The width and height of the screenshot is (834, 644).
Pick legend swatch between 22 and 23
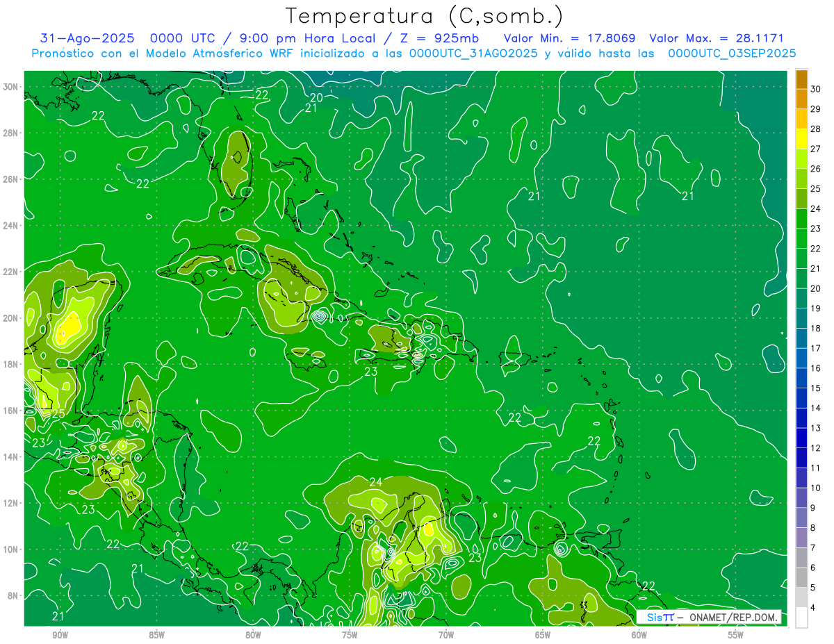pyautogui.click(x=801, y=238)
